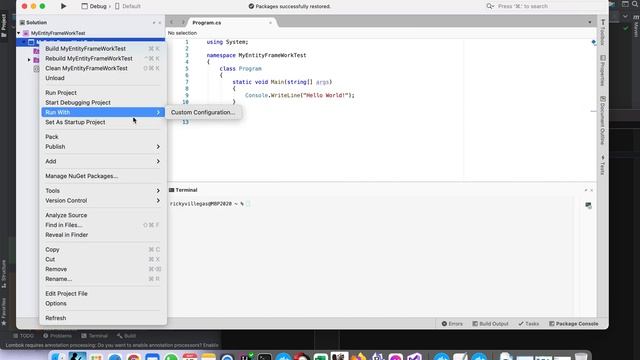The image size is (640, 360).
Task: Open the editor tab list dropdown arrow
Action: coord(590,22)
